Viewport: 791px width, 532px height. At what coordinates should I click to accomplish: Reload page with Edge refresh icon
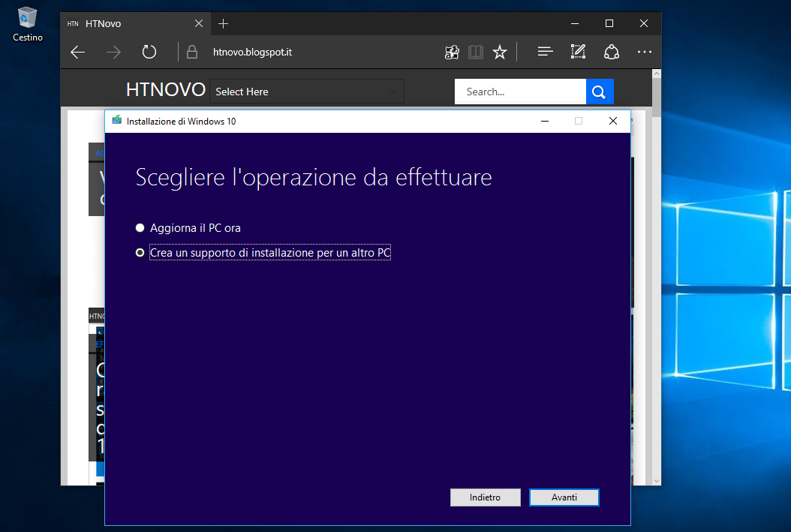click(x=149, y=52)
